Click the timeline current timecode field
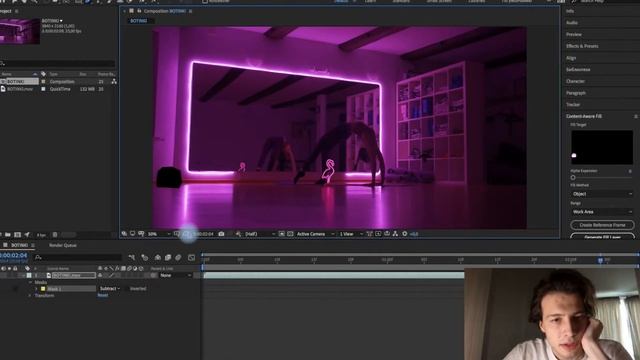Screen dimensions: 640x360 pos(13,256)
